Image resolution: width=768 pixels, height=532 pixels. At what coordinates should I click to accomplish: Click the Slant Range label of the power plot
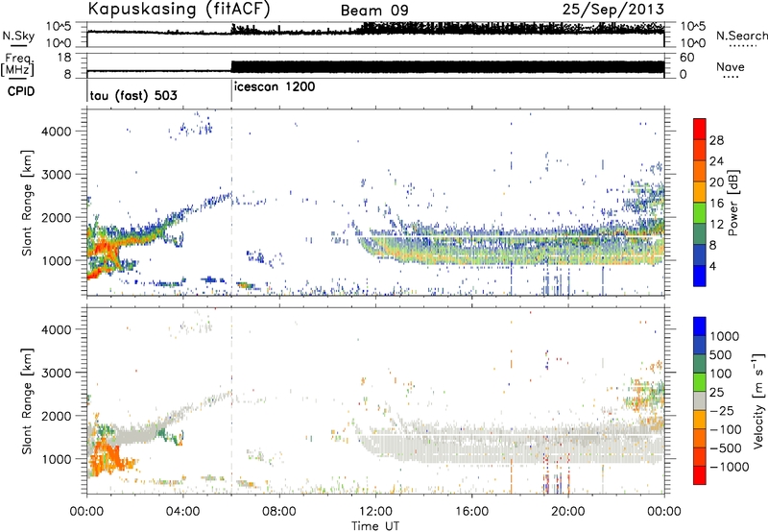pos(27,203)
